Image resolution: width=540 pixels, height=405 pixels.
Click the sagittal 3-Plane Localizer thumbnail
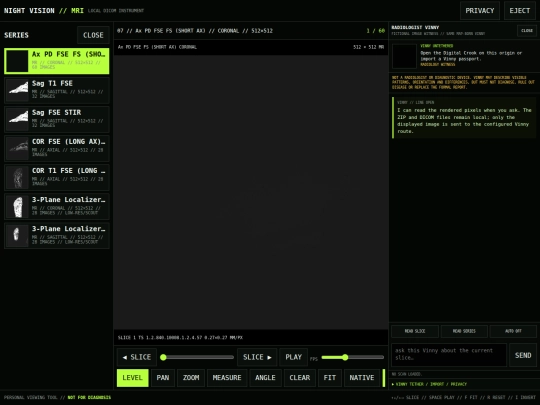18,236
